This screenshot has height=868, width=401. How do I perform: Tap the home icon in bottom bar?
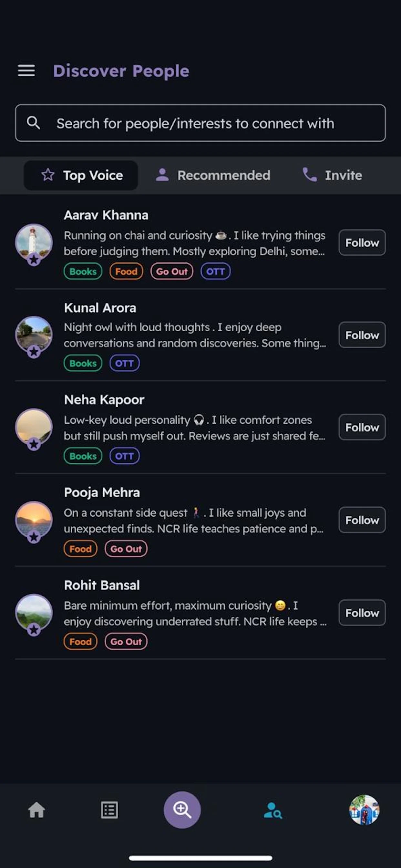pos(36,810)
